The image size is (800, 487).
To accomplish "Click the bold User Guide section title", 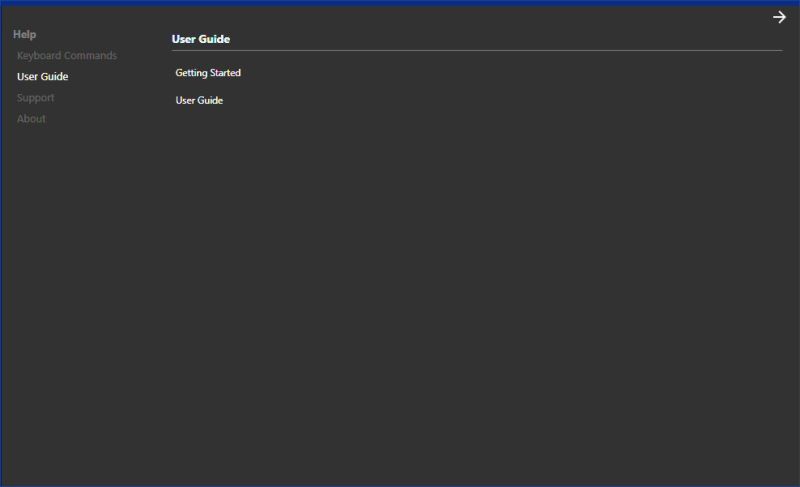I will click(x=201, y=40).
